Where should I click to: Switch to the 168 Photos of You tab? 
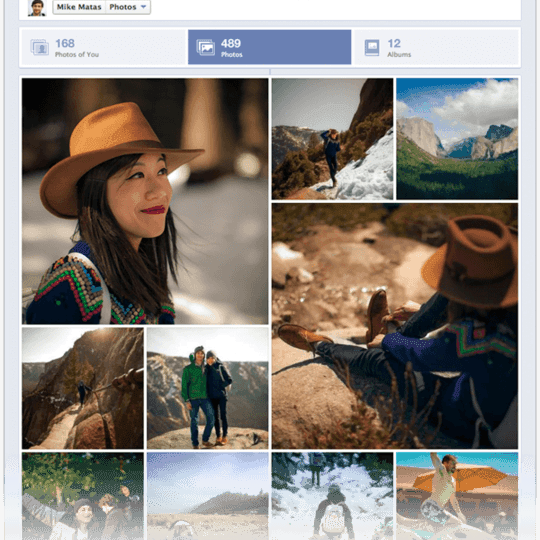click(104, 47)
